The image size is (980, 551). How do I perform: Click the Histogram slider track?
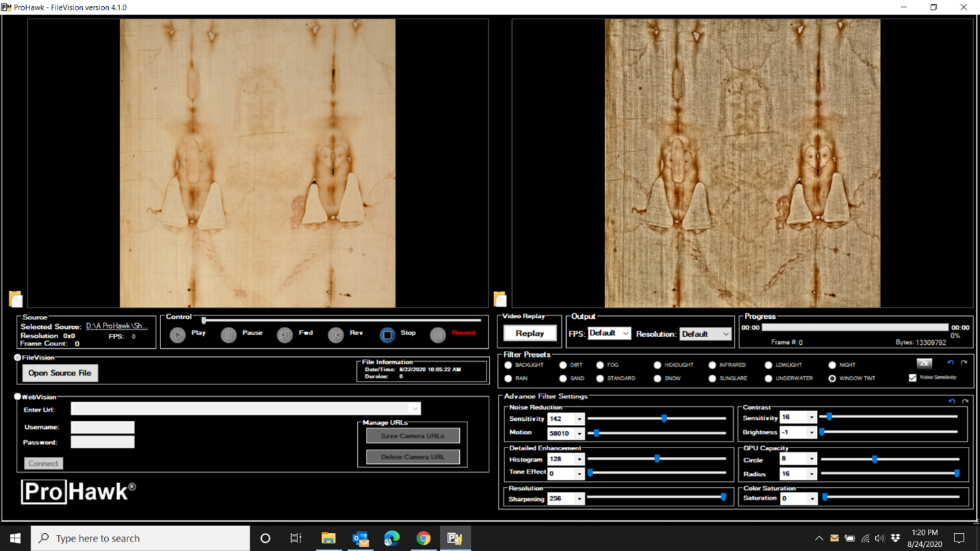pyautogui.click(x=692, y=459)
